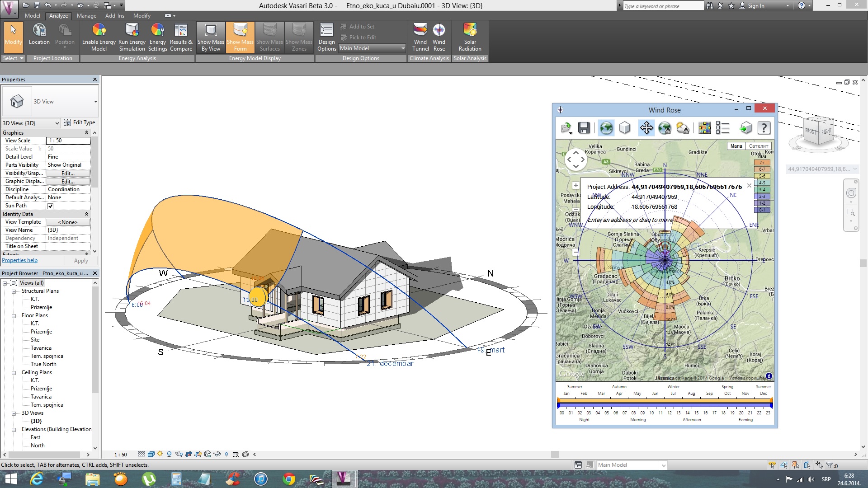Image resolution: width=868 pixels, height=488 pixels.
Task: Click the Show Mass Form button
Action: [x=240, y=37]
